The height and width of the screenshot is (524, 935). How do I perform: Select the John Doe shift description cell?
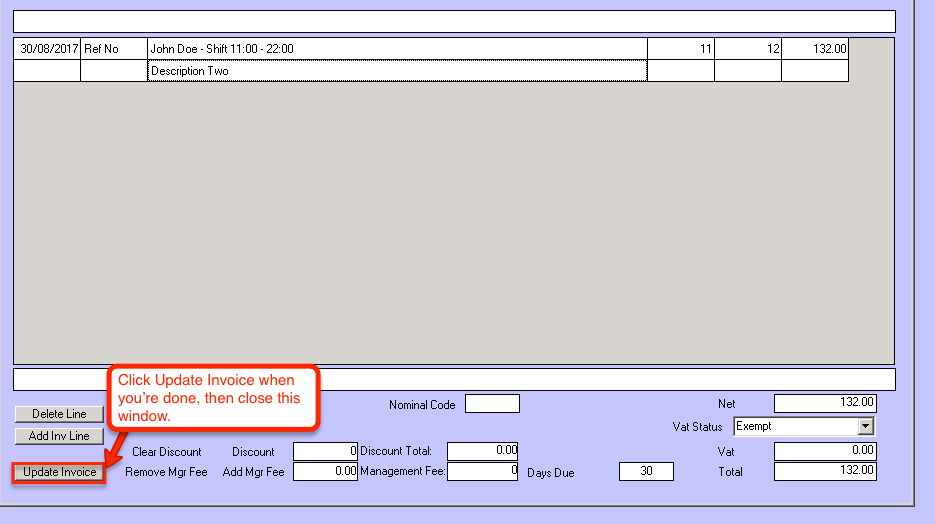click(397, 48)
